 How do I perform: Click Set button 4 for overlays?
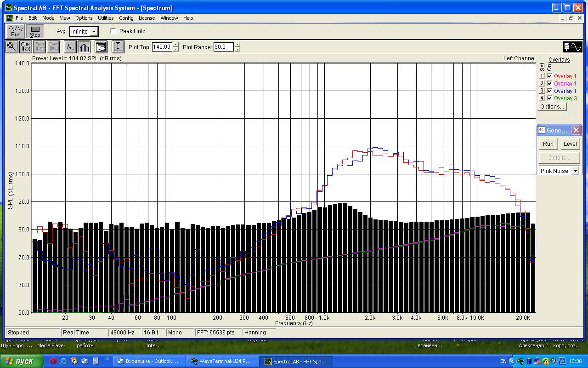(x=542, y=98)
